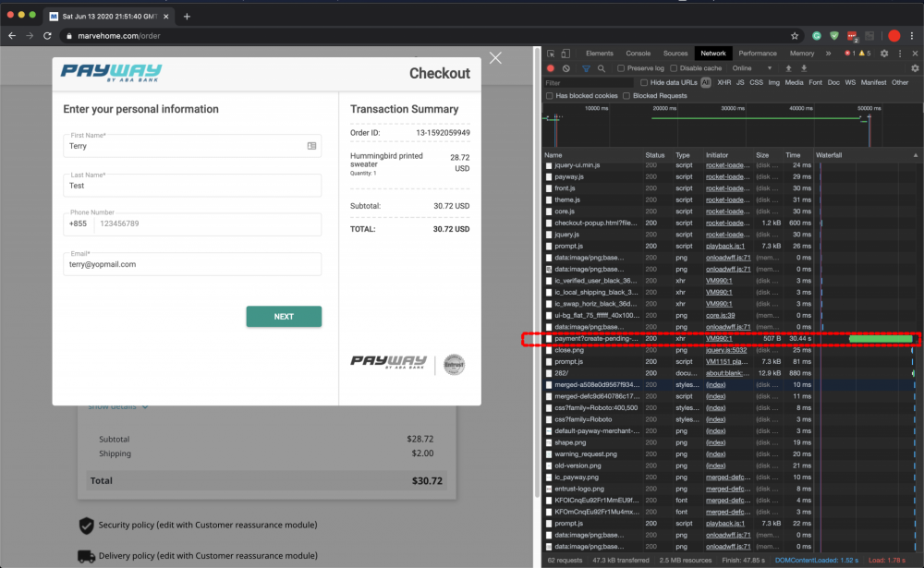This screenshot has height=568, width=924.
Task: Select the payment?create-pending request row
Action: click(731, 339)
